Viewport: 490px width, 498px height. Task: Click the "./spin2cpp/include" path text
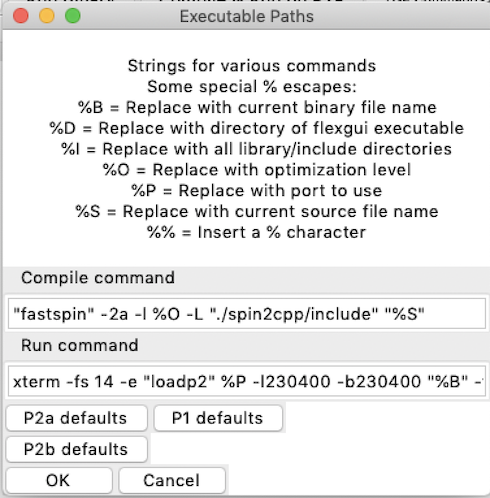[x=294, y=314]
